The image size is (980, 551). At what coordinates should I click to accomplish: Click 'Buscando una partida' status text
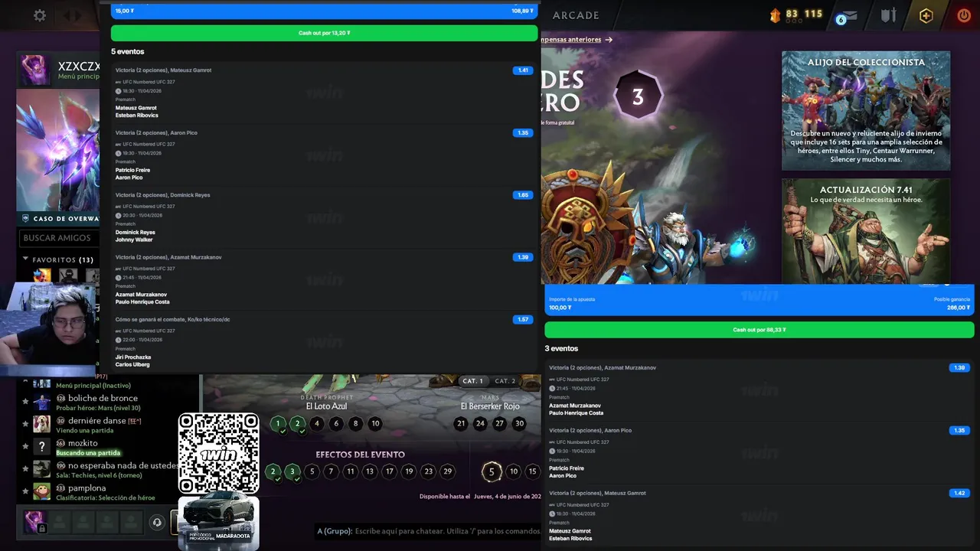88,453
